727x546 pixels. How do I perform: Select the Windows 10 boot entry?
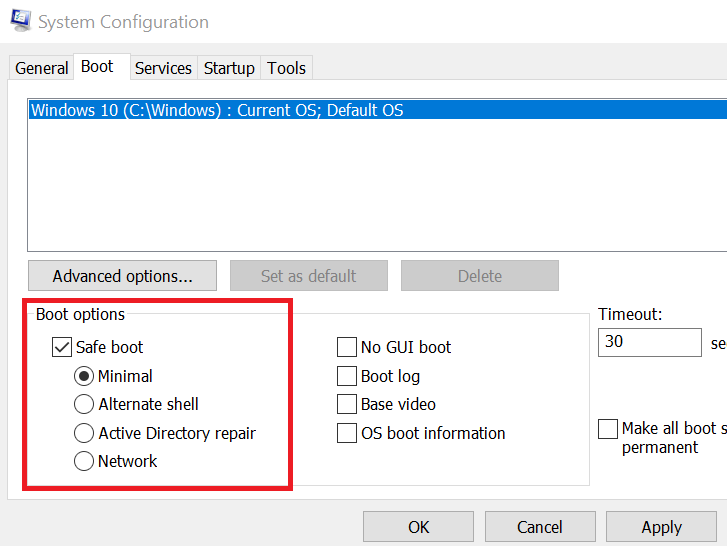377,110
